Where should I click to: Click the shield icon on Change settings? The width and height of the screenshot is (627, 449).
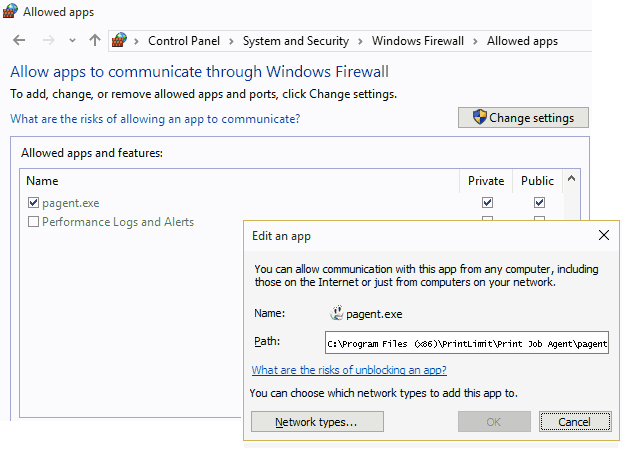coord(479,117)
